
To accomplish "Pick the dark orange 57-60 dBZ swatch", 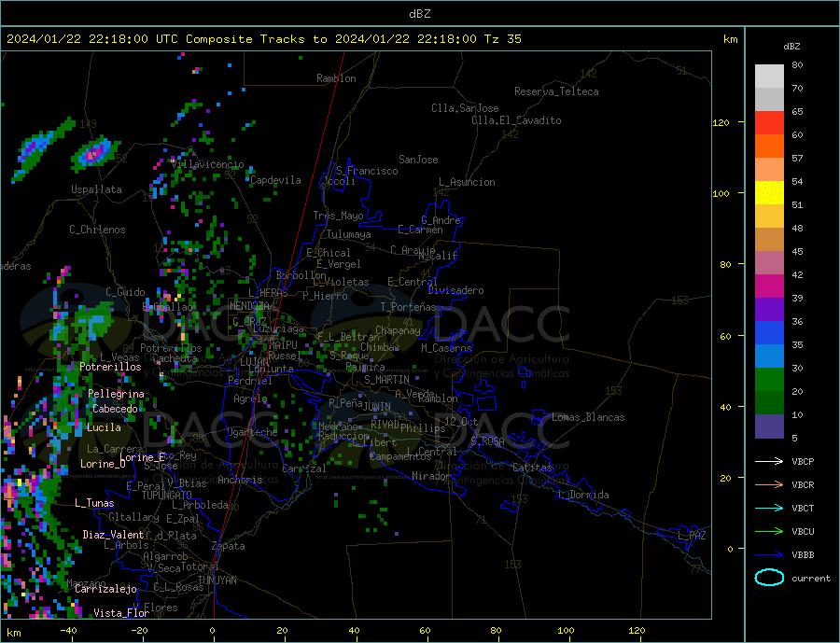I will pos(769,147).
